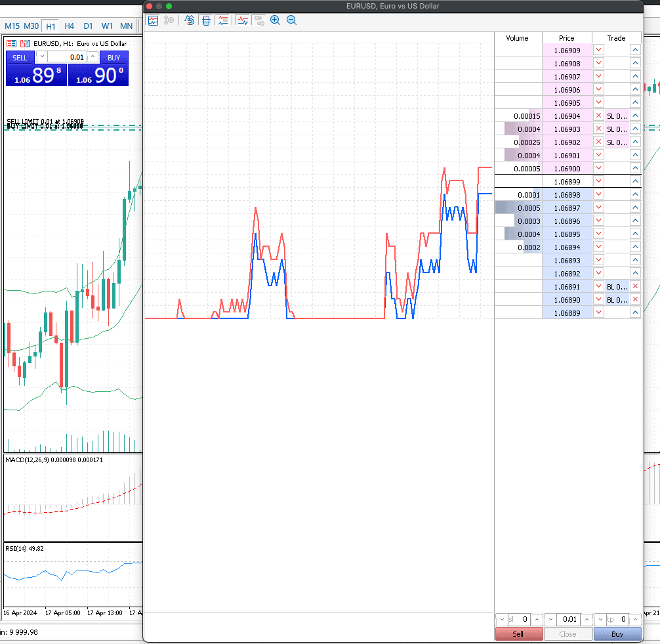Viewport: 660px width, 644px height.
Task: Increase the tp take profit value
Action: coord(635,619)
